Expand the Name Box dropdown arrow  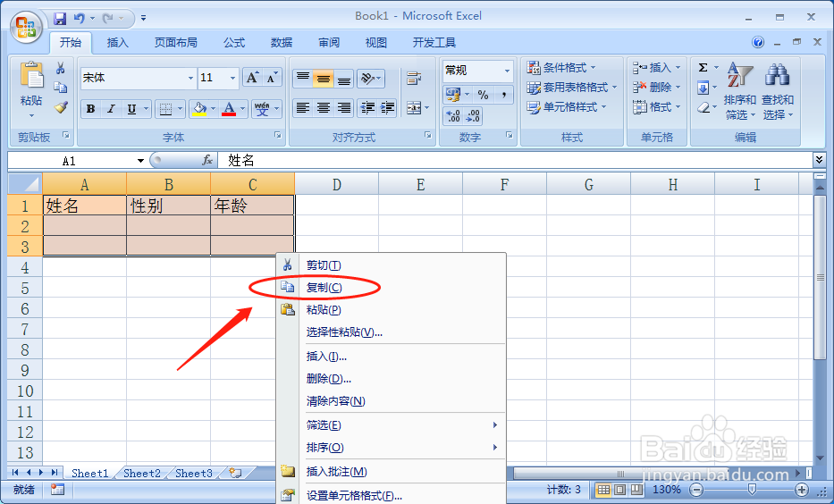140,161
